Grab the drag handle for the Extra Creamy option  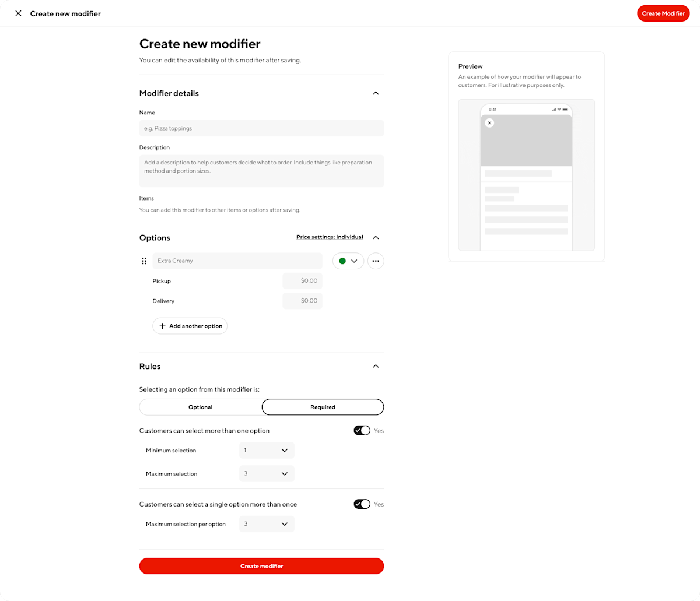point(144,261)
